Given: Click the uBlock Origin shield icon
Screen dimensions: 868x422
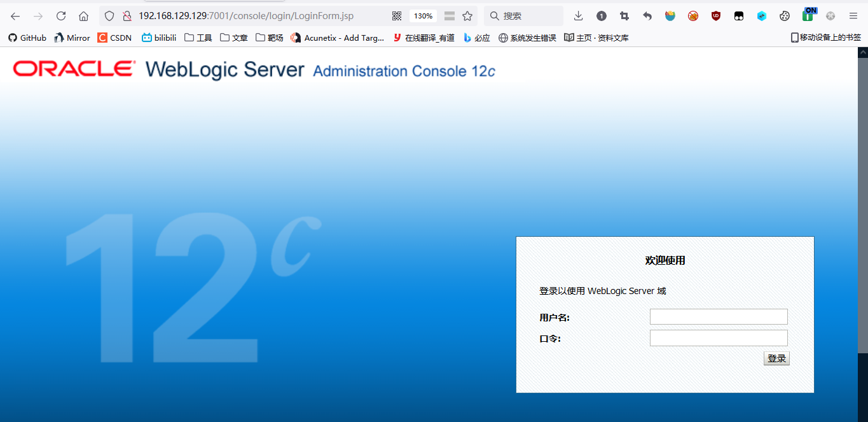Looking at the screenshot, I should pyautogui.click(x=715, y=16).
